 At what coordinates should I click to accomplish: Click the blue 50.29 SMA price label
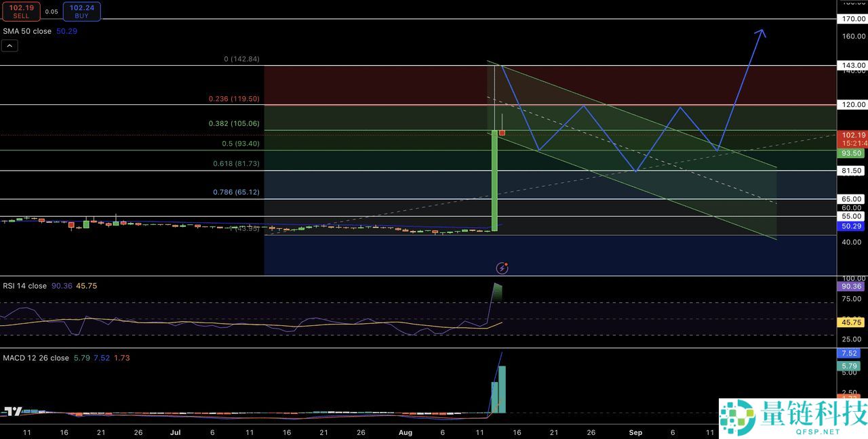click(x=852, y=226)
